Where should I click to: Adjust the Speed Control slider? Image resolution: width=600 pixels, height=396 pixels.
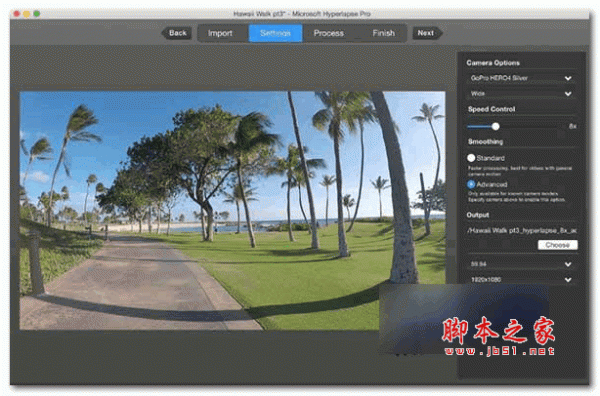click(x=495, y=126)
